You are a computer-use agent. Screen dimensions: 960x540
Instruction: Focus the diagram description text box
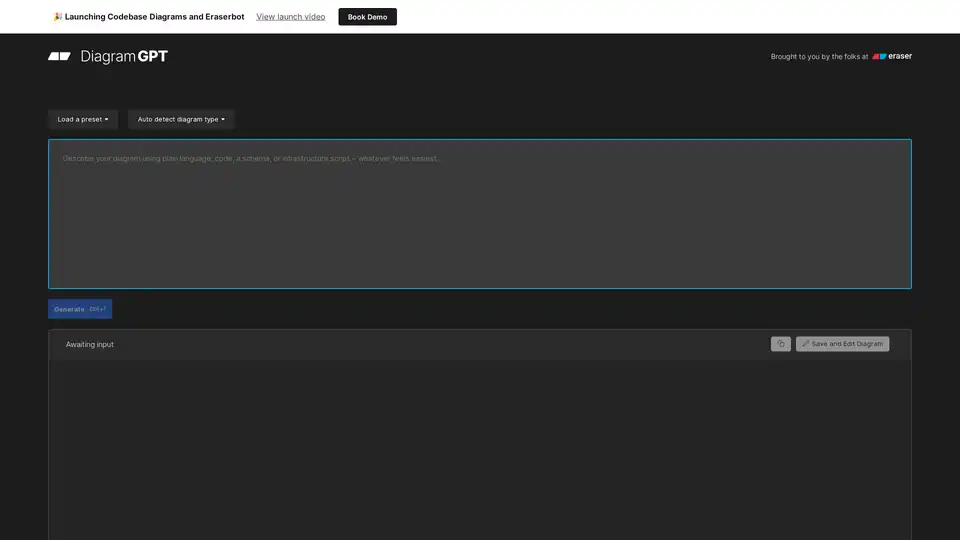click(x=479, y=213)
